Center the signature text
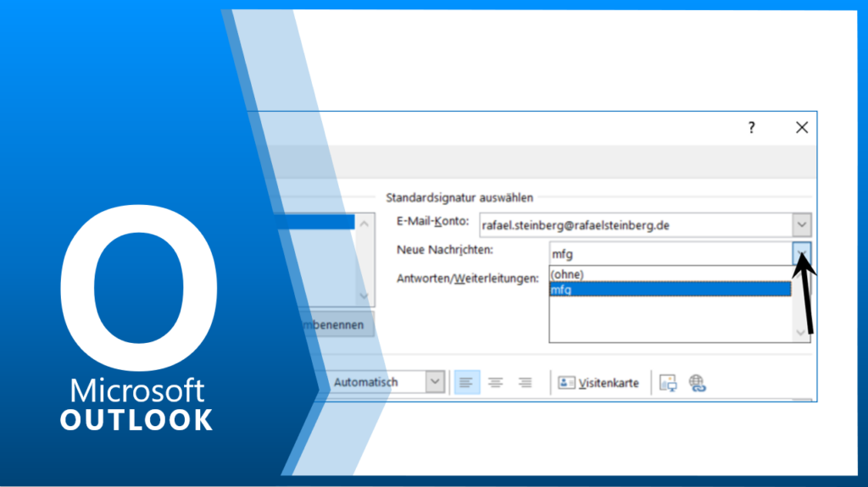Screen dimensions: 868x487 pyautogui.click(x=495, y=383)
